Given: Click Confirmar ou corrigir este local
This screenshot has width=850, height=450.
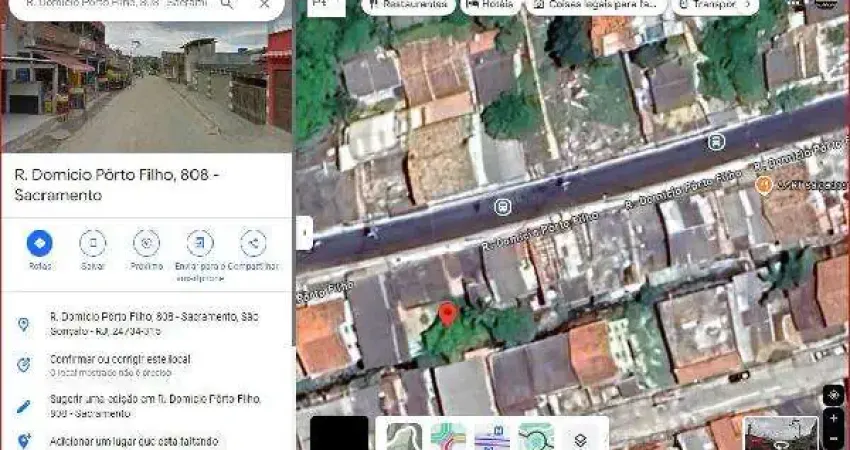Looking at the screenshot, I should point(119,359).
